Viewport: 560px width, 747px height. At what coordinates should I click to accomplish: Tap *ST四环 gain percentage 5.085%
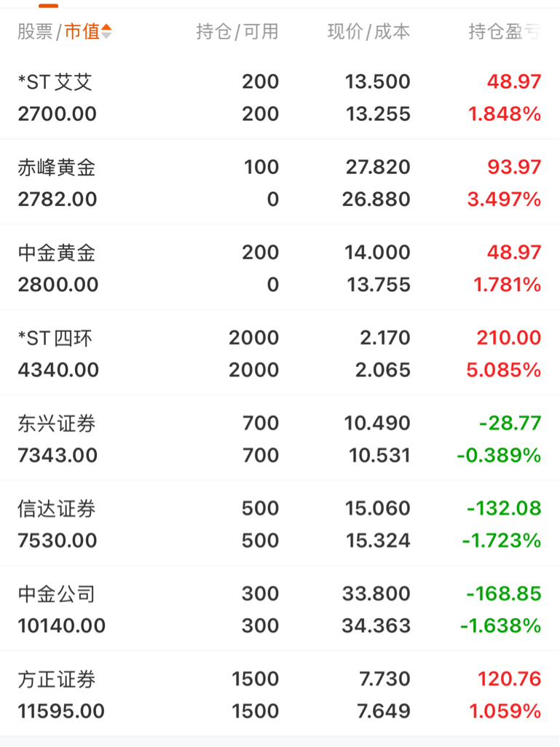(504, 370)
